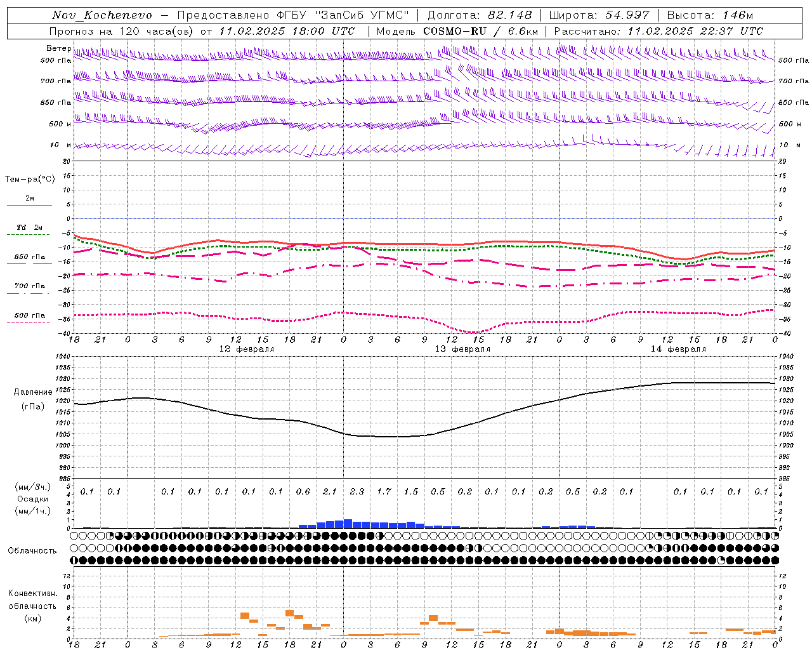812x650 pixels.
Task: Click the 'Давление' pressure panel label
Action: tap(32, 392)
